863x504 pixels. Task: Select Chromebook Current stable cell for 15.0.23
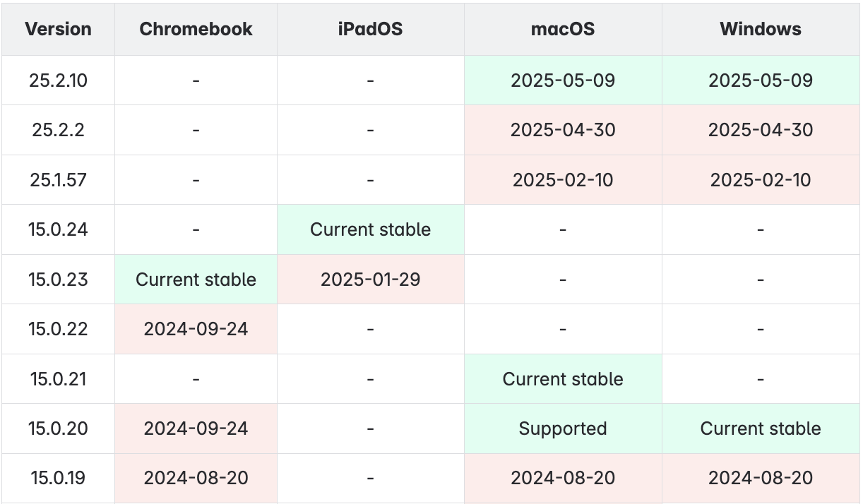point(196,280)
